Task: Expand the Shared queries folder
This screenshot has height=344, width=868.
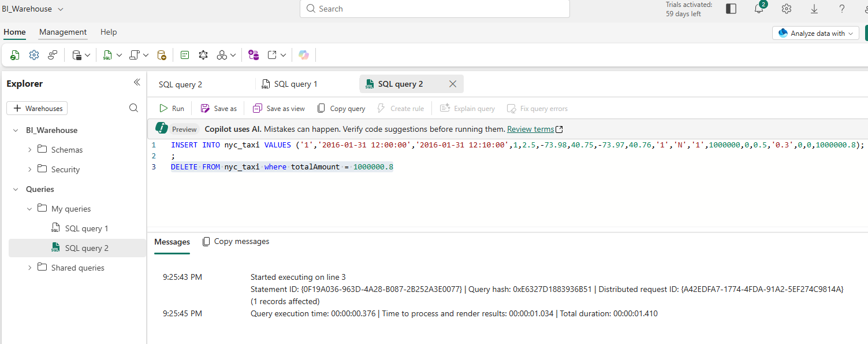Action: 29,268
